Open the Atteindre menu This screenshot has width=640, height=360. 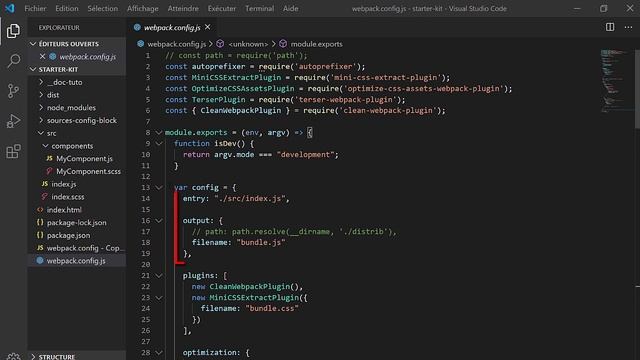(183, 8)
